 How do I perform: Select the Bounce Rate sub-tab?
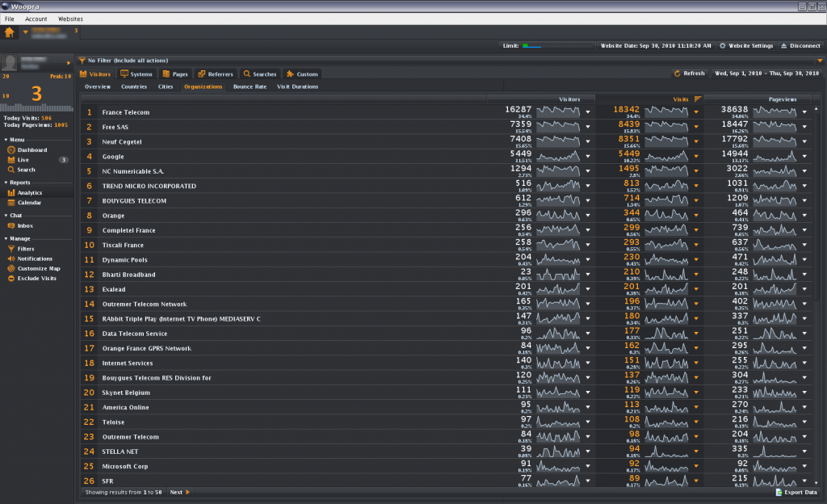tap(250, 86)
